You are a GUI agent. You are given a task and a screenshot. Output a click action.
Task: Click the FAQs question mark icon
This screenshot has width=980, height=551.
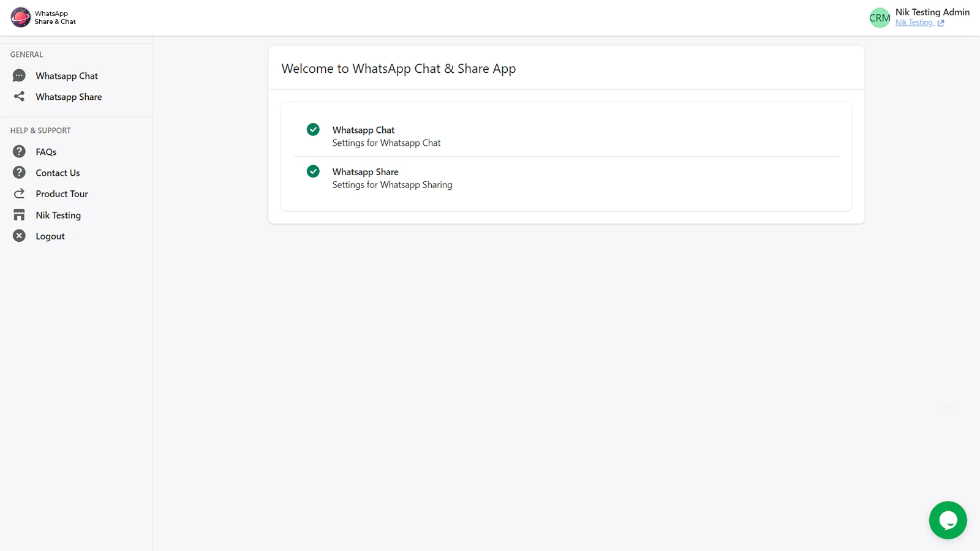tap(19, 152)
